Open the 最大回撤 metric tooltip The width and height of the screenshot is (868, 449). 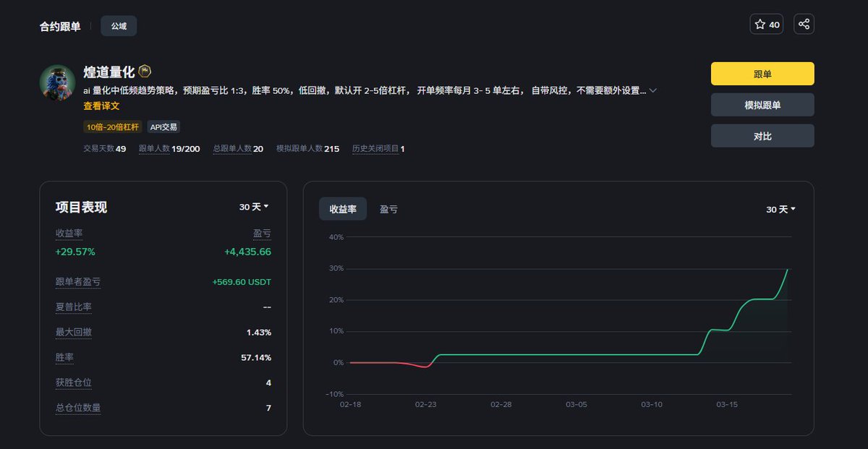pyautogui.click(x=72, y=332)
